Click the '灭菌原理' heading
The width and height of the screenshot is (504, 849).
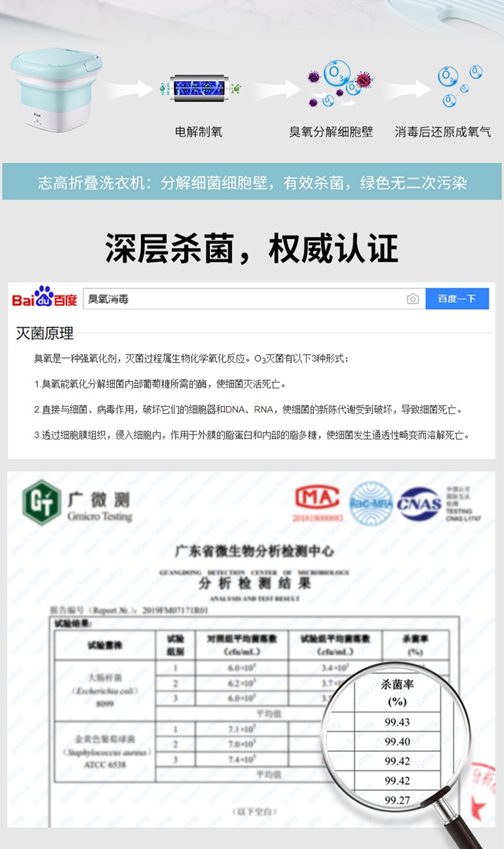(45, 333)
